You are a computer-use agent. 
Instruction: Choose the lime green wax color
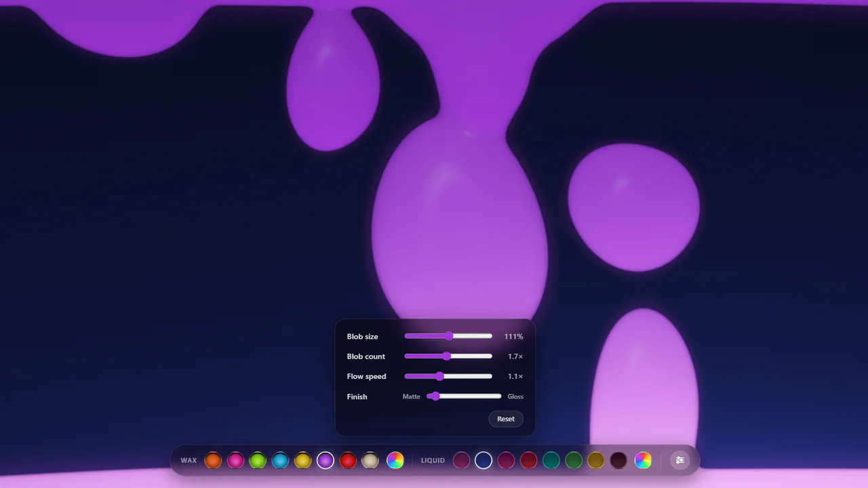[x=258, y=461]
